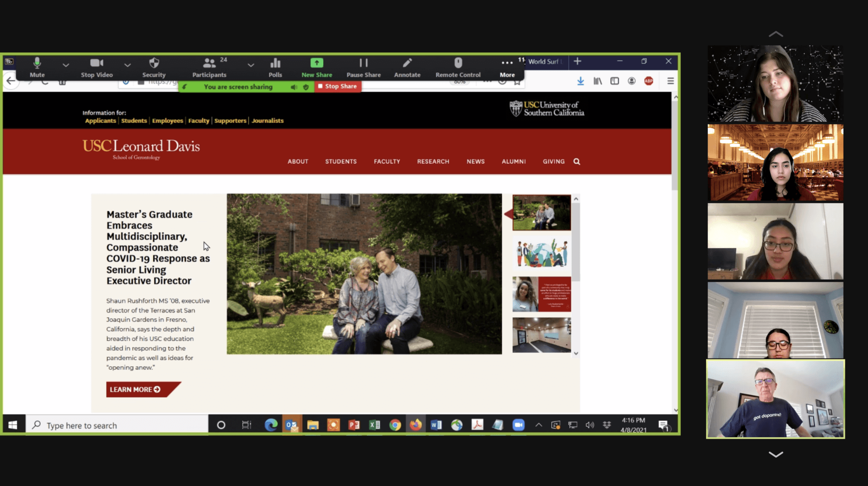
Task: Open the Faculty link in the Information for row
Action: point(198,121)
